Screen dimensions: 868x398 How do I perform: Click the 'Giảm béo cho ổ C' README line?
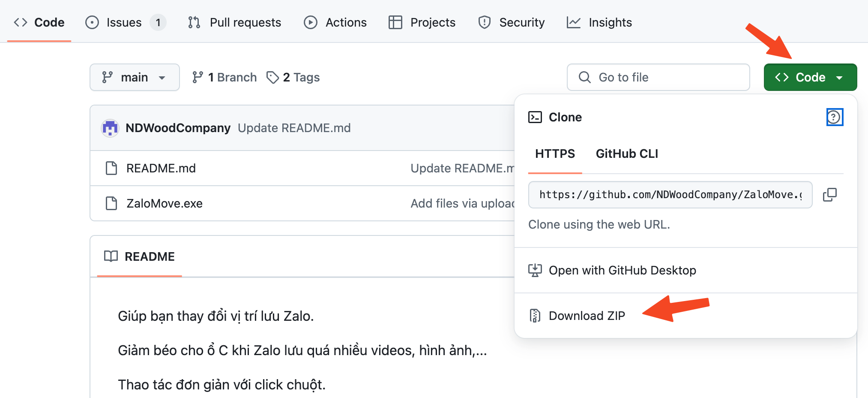coord(302,350)
